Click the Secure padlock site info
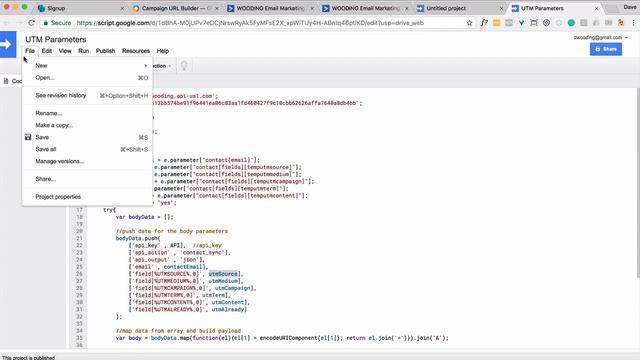Image resolution: width=640 pixels, height=360 pixels. coord(57,23)
